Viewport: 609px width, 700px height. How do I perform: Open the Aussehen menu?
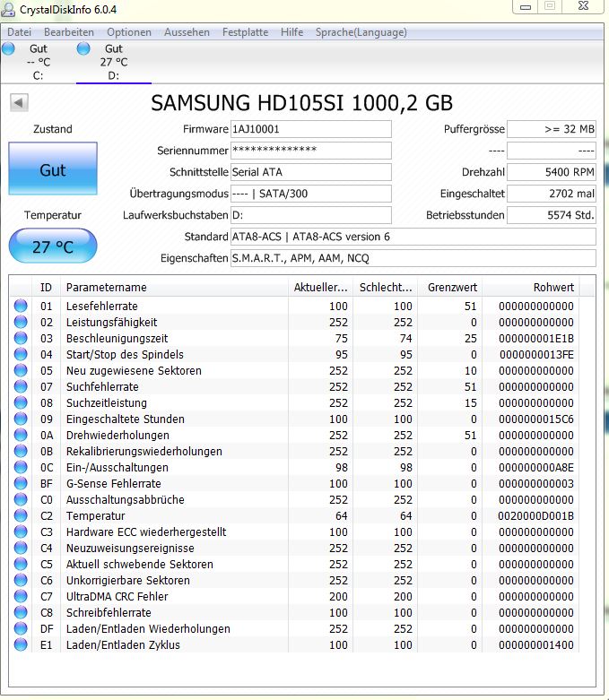click(187, 32)
